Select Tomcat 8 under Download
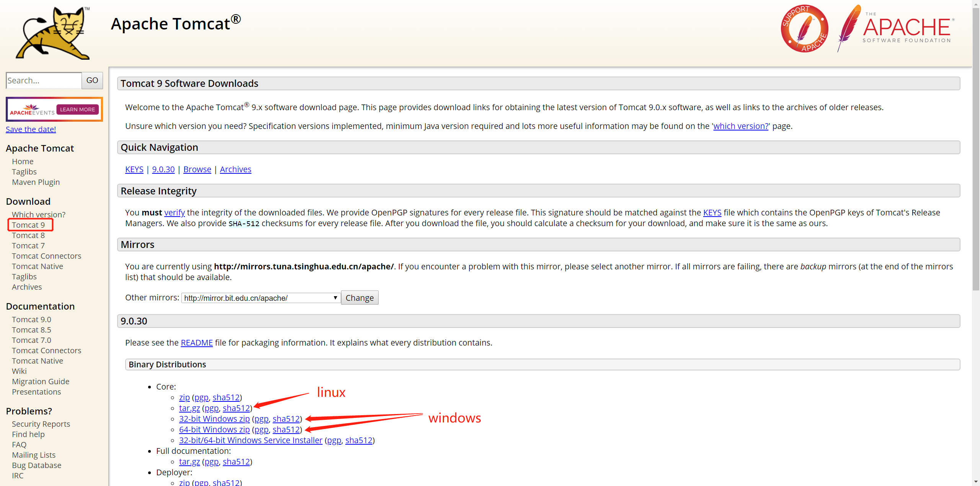 (28, 235)
